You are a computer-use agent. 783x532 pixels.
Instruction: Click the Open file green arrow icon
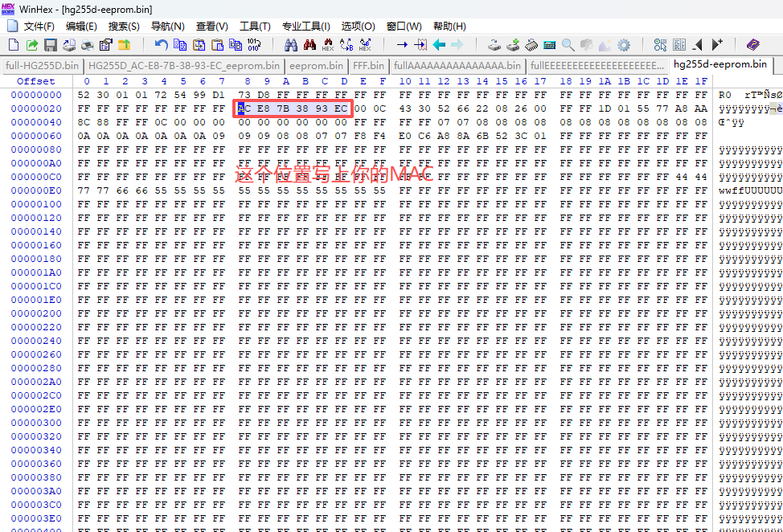tap(32, 45)
